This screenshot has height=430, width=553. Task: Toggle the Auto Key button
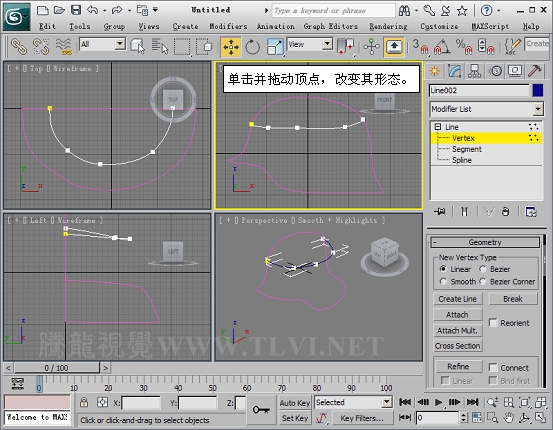(x=294, y=402)
